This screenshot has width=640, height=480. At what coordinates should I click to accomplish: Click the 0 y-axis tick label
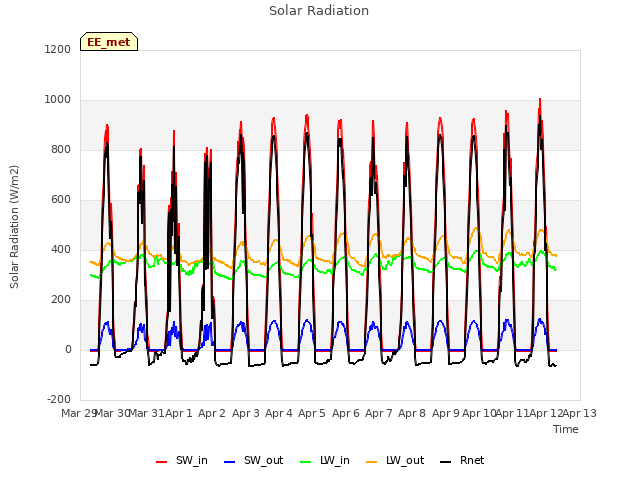click(x=68, y=349)
